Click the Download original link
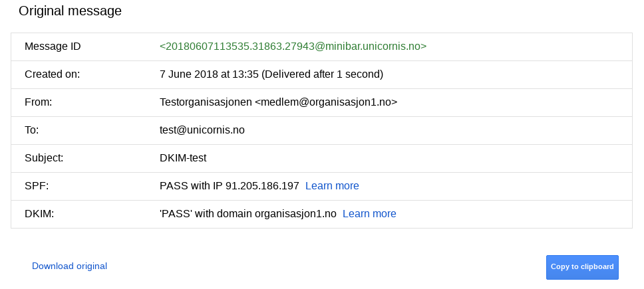The height and width of the screenshot is (289, 644). [69, 266]
